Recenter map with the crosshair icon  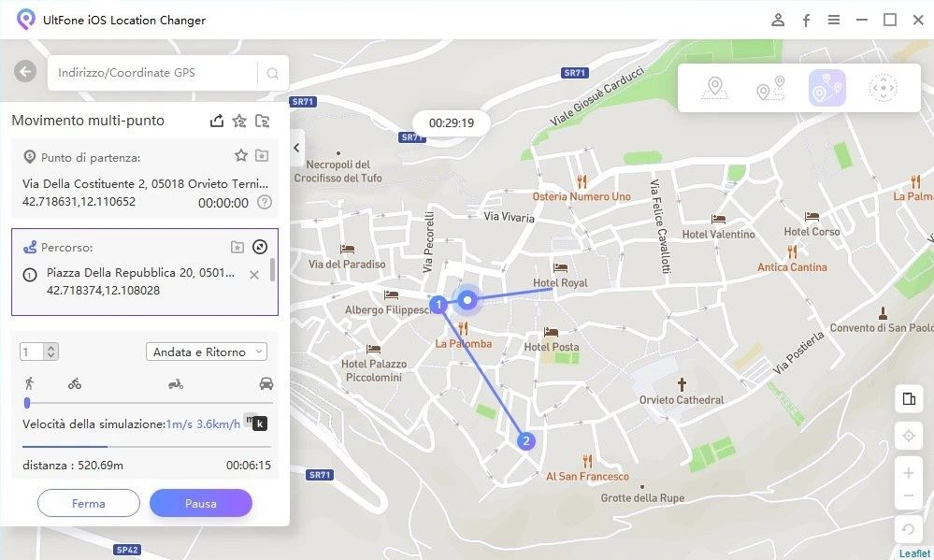(x=908, y=437)
